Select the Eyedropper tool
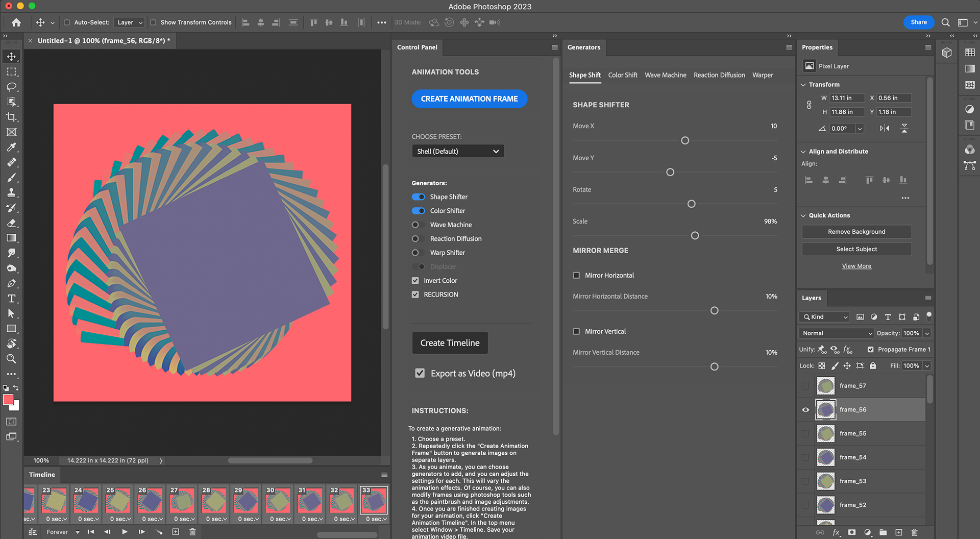980x539 pixels. click(x=11, y=148)
